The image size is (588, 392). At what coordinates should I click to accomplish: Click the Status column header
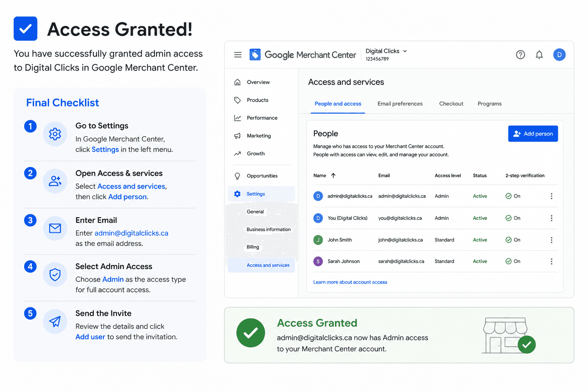tap(480, 176)
